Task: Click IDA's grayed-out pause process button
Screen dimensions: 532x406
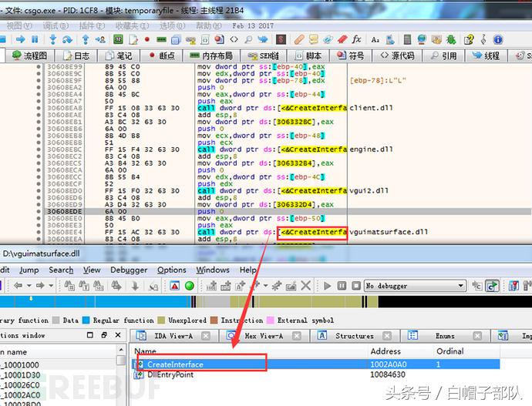Action: pyautogui.click(x=341, y=286)
